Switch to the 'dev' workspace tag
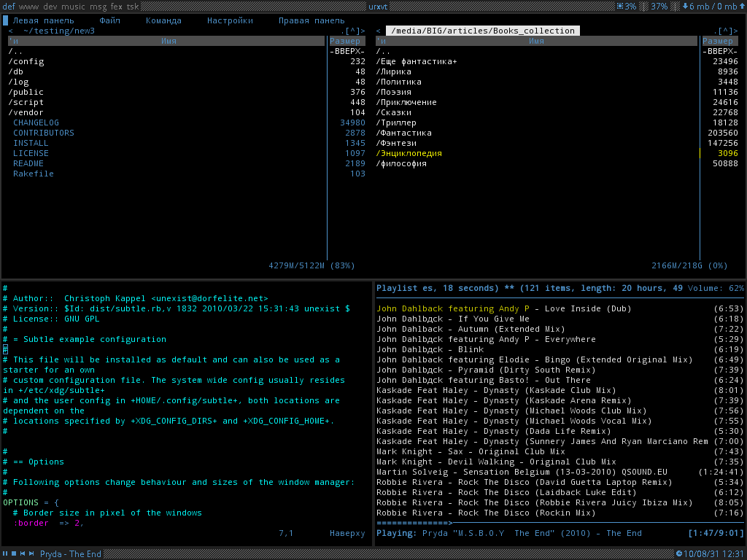The image size is (747, 560). (50, 7)
